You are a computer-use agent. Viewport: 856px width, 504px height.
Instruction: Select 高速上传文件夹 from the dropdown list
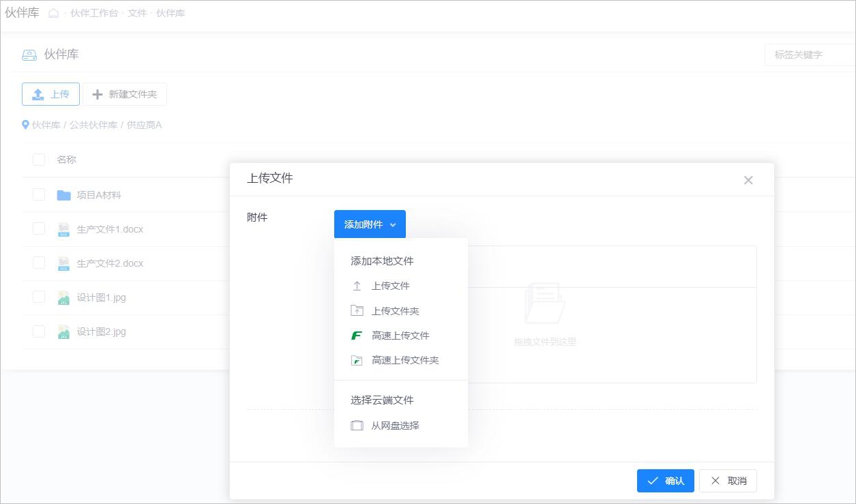pyautogui.click(x=405, y=360)
